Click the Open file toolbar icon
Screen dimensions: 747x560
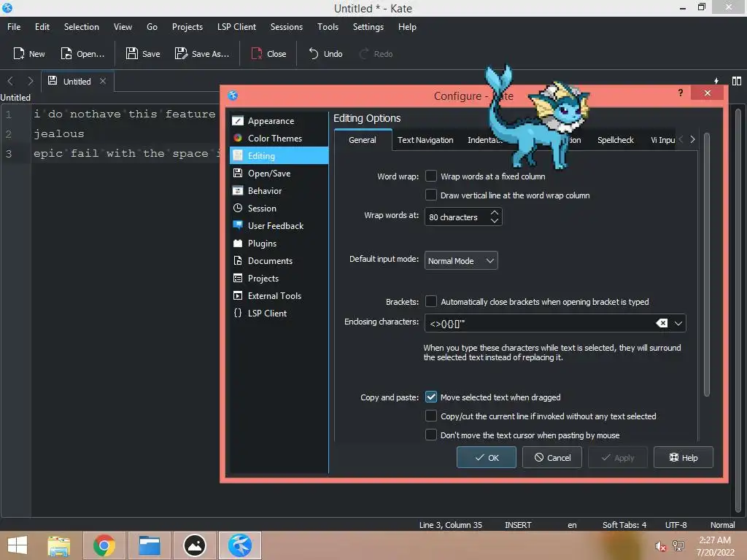pos(66,53)
